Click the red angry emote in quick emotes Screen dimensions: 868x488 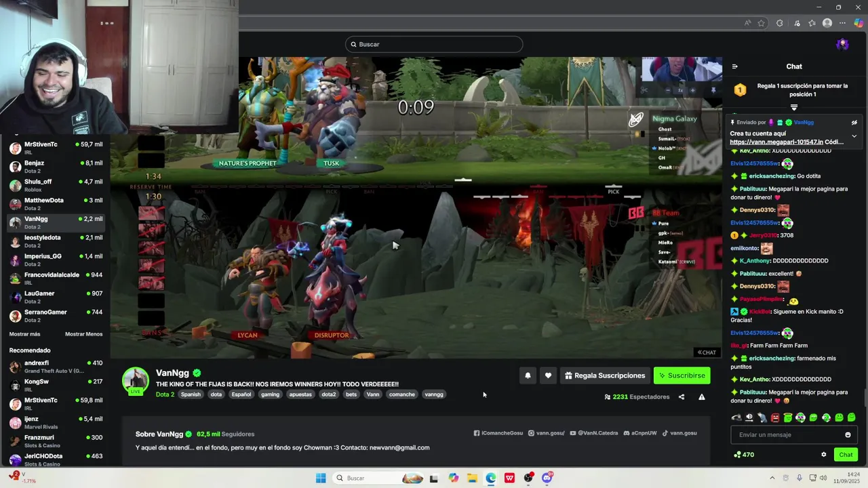point(775,418)
